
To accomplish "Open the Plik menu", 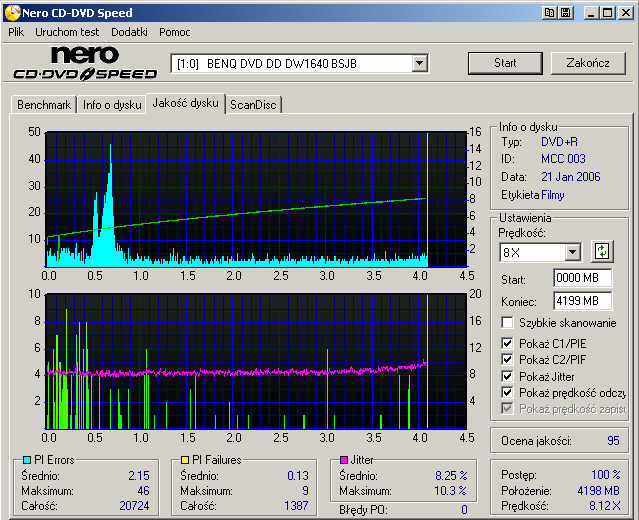I will pyautogui.click(x=16, y=32).
